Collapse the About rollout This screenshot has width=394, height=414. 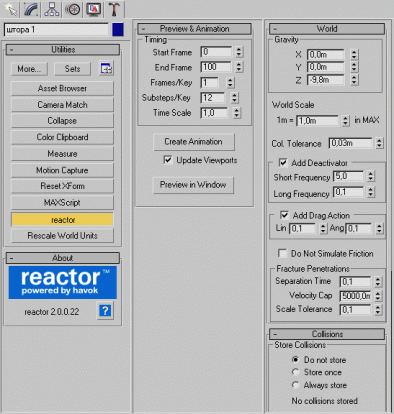pos(63,258)
